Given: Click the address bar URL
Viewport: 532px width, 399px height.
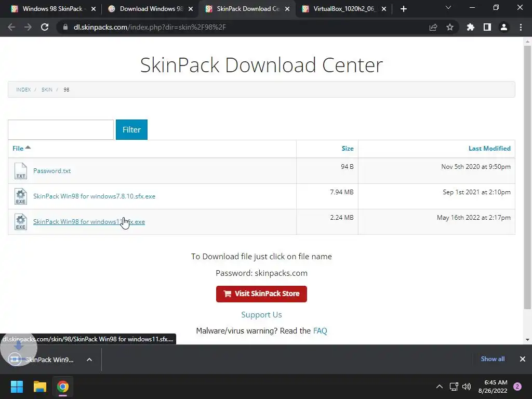Looking at the screenshot, I should [x=150, y=27].
